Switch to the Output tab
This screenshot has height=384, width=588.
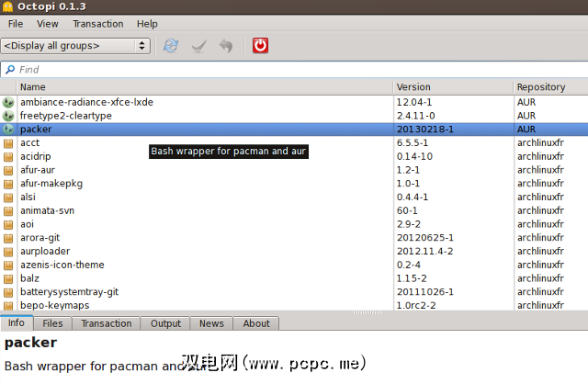tap(165, 323)
